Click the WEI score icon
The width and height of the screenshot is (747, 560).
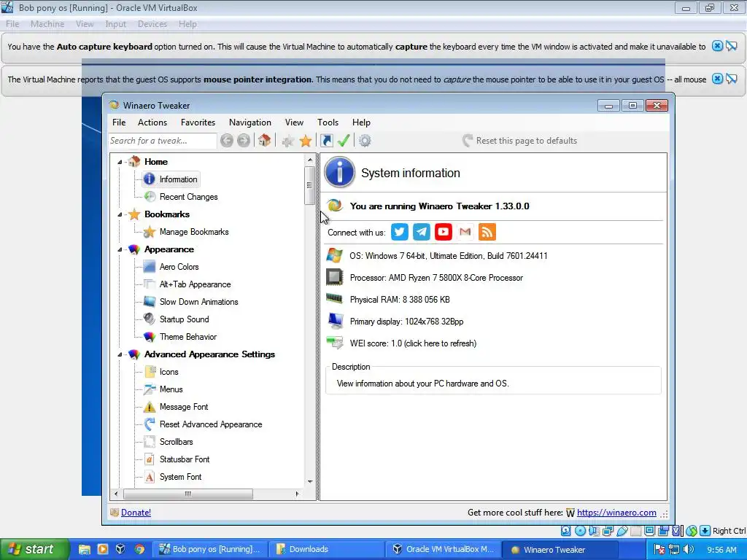click(335, 343)
